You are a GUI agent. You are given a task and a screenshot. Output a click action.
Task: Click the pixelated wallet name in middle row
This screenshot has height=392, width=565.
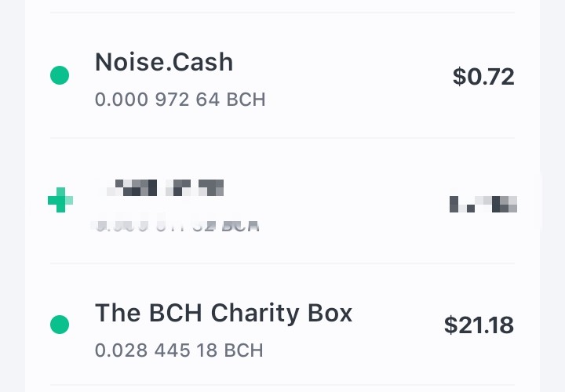click(165, 187)
